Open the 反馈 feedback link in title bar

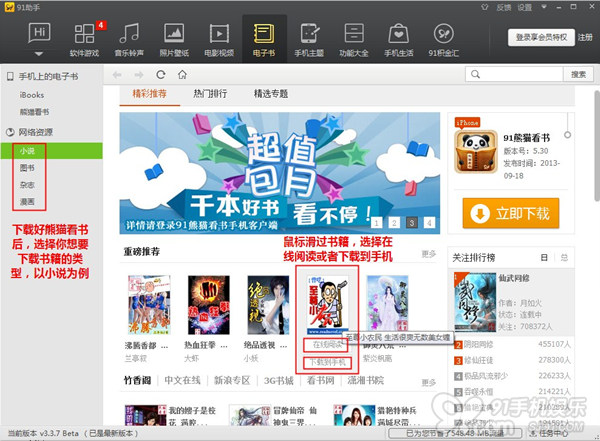pyautogui.click(x=503, y=8)
